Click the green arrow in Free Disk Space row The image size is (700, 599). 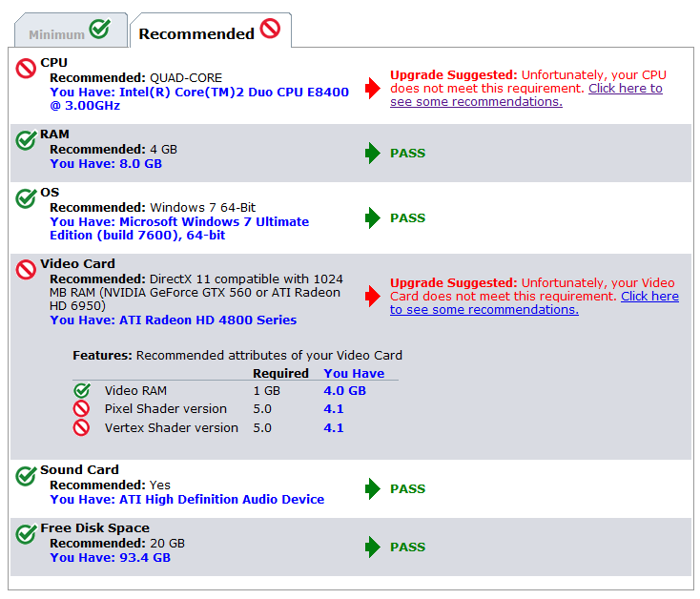[x=373, y=547]
